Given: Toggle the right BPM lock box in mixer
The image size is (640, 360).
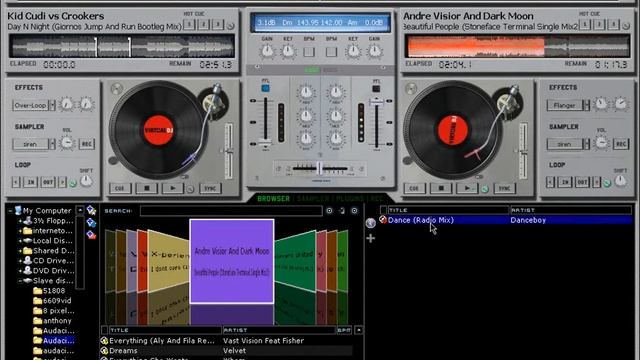Looking at the screenshot, I should 331,52.
